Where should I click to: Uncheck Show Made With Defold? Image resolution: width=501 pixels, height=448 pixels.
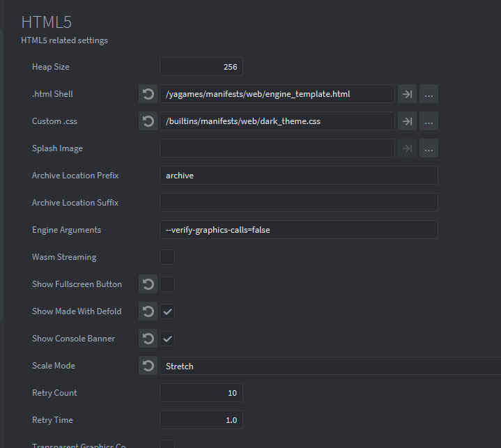coord(167,311)
